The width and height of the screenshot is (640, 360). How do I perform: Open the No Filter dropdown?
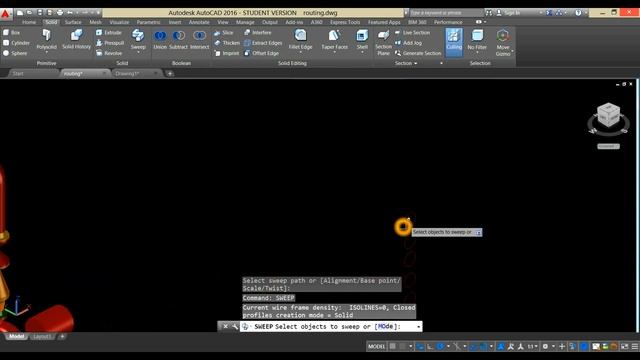[477, 53]
